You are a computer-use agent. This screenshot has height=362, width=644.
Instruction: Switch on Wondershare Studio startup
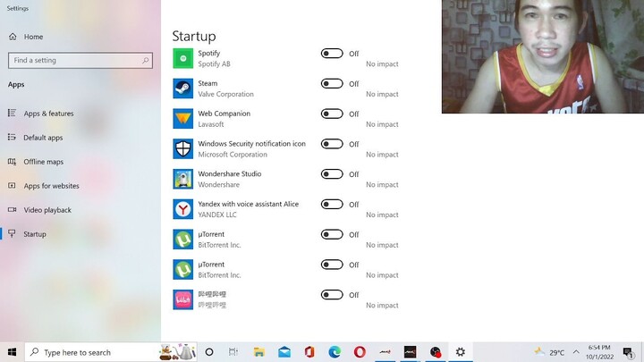coord(332,174)
